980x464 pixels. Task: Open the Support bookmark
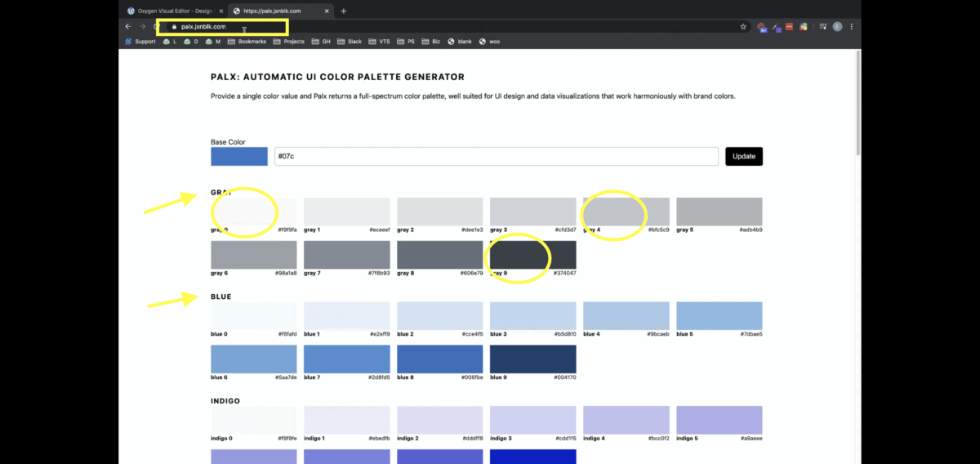click(140, 41)
